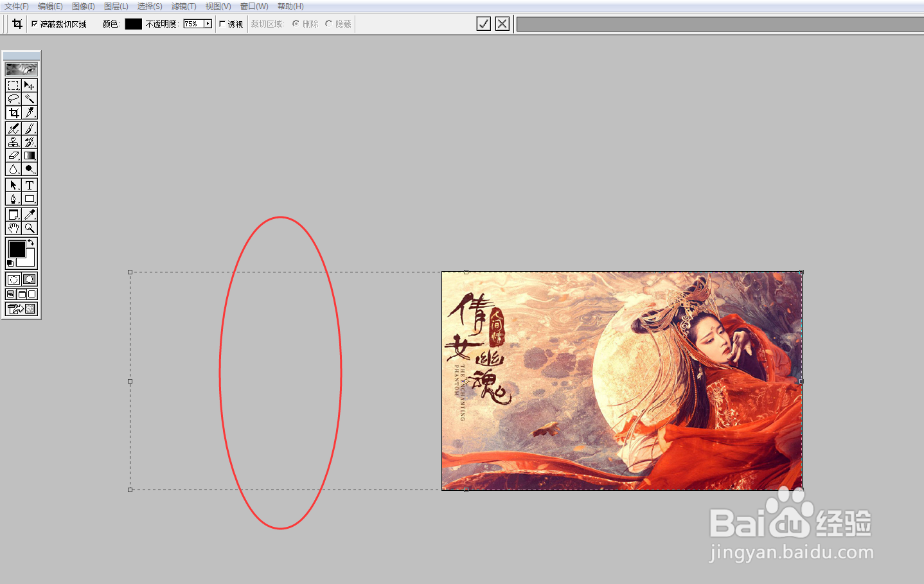Open the 编辑(E) menu
The width and height of the screenshot is (924, 584).
(x=50, y=6)
